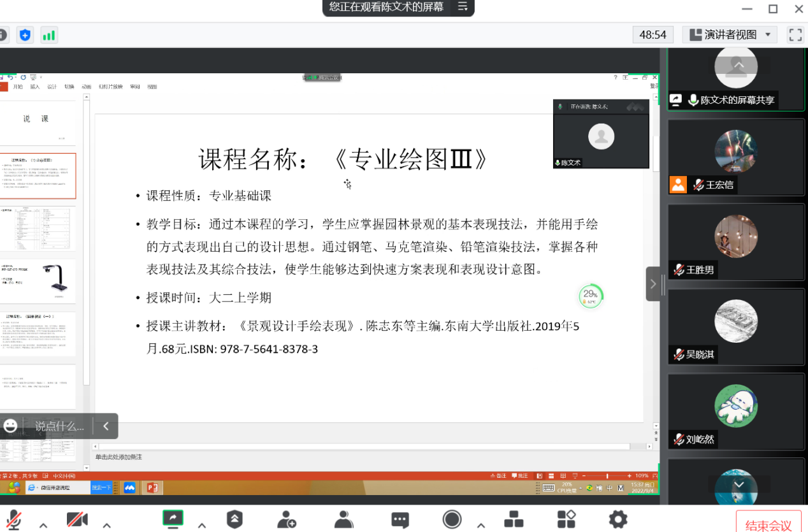Turn on the camera video
This screenshot has height=532, width=808.
(x=77, y=520)
